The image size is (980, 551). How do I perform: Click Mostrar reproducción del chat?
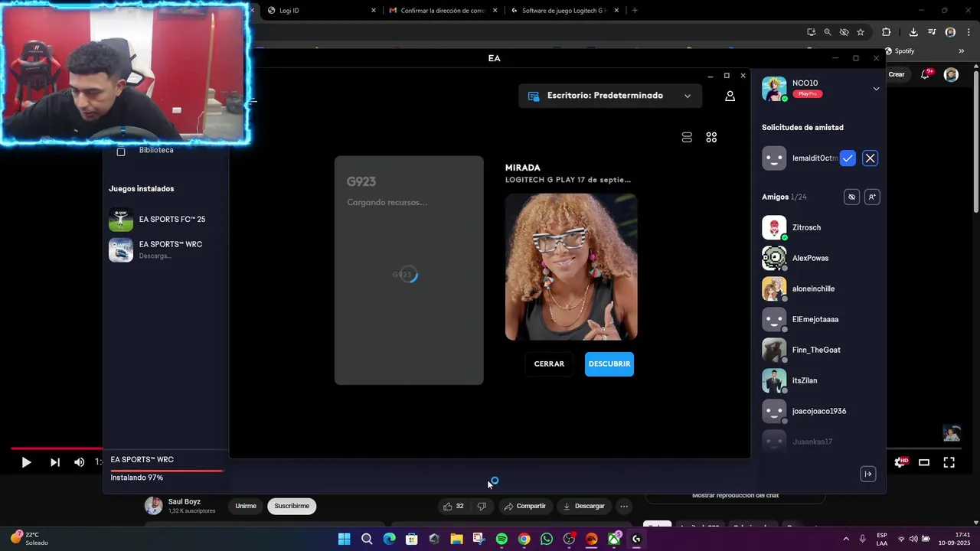tap(735, 495)
